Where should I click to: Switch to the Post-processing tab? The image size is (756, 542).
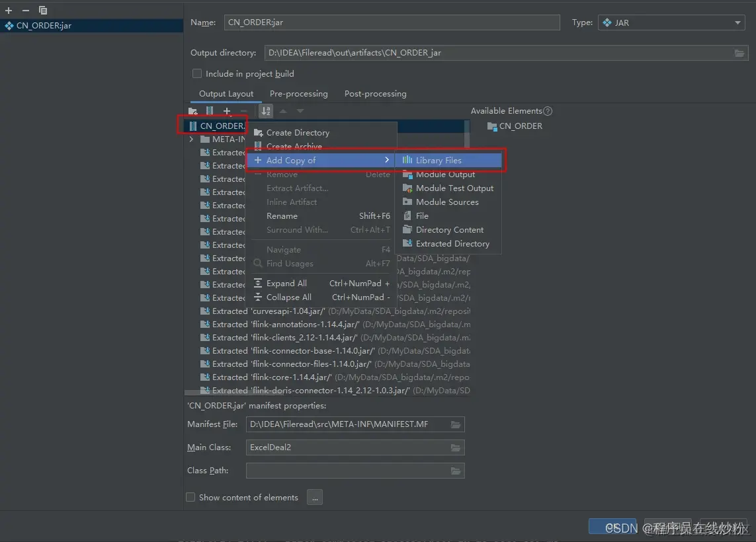pyautogui.click(x=375, y=93)
